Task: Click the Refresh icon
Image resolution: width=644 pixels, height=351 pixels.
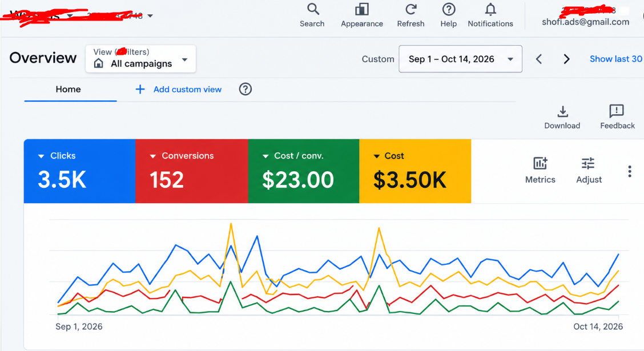Action: pyautogui.click(x=410, y=9)
